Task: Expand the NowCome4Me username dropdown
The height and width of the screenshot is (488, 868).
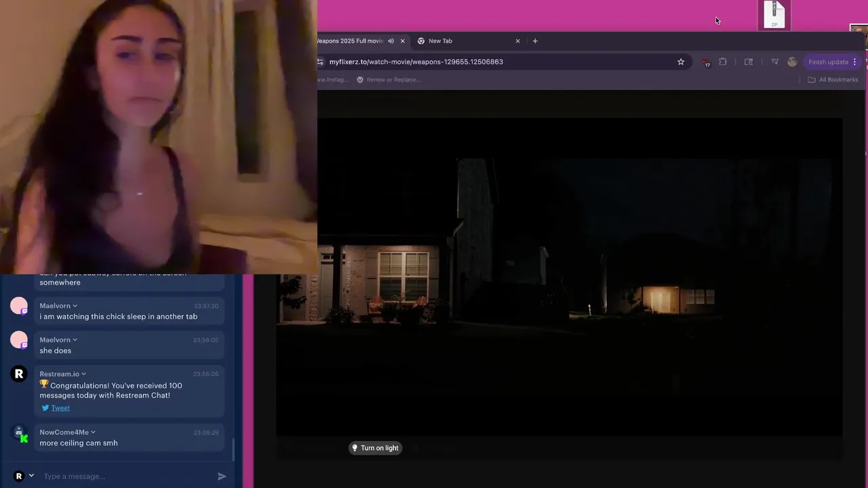Action: (93, 432)
